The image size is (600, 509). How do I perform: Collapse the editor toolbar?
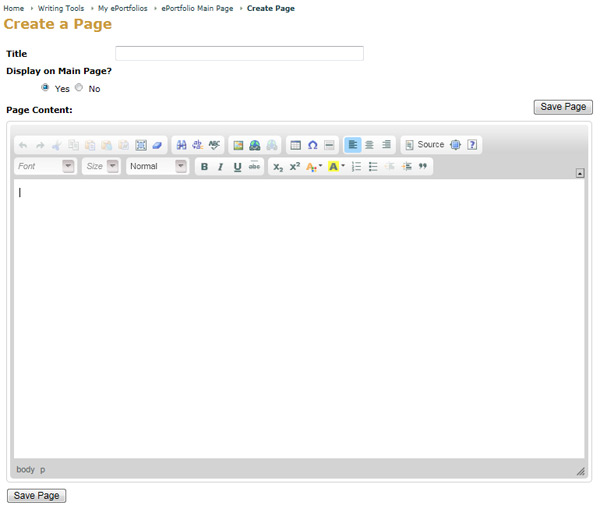tap(580, 173)
